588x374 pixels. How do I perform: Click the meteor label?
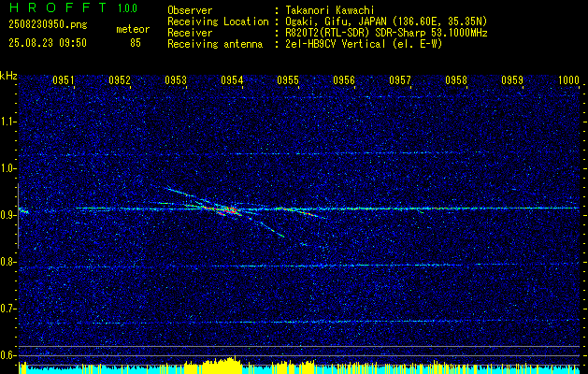click(x=133, y=29)
